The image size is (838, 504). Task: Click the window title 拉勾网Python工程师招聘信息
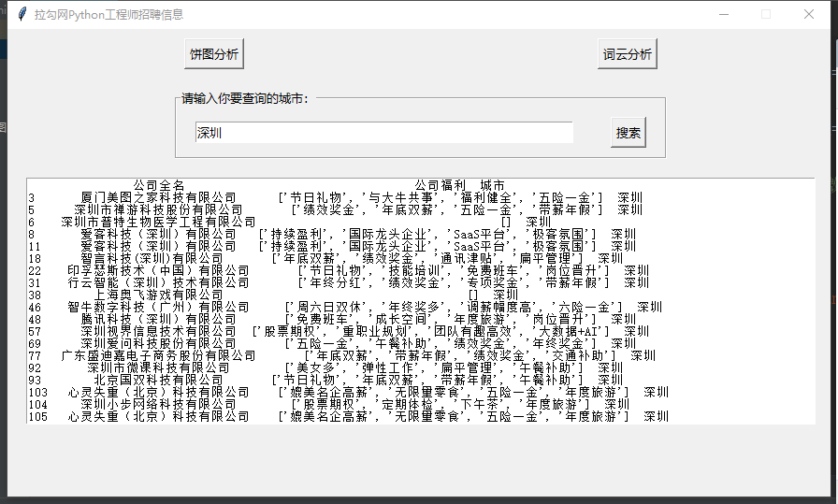tap(108, 14)
